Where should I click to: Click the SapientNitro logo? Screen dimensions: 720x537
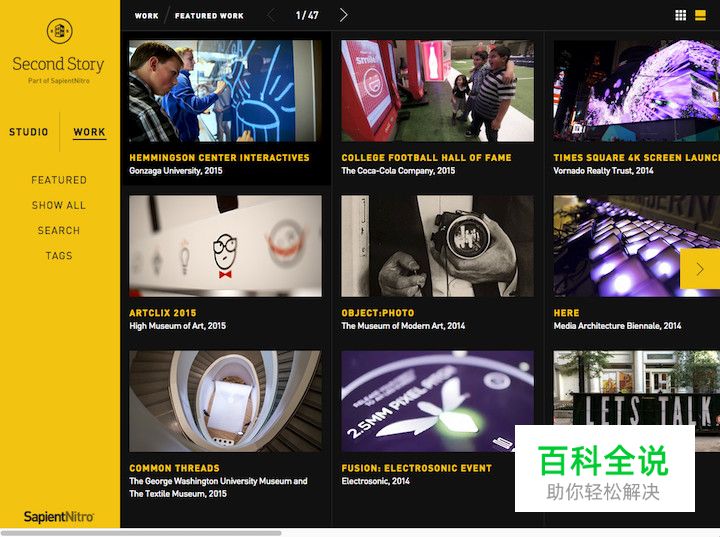tap(59, 517)
